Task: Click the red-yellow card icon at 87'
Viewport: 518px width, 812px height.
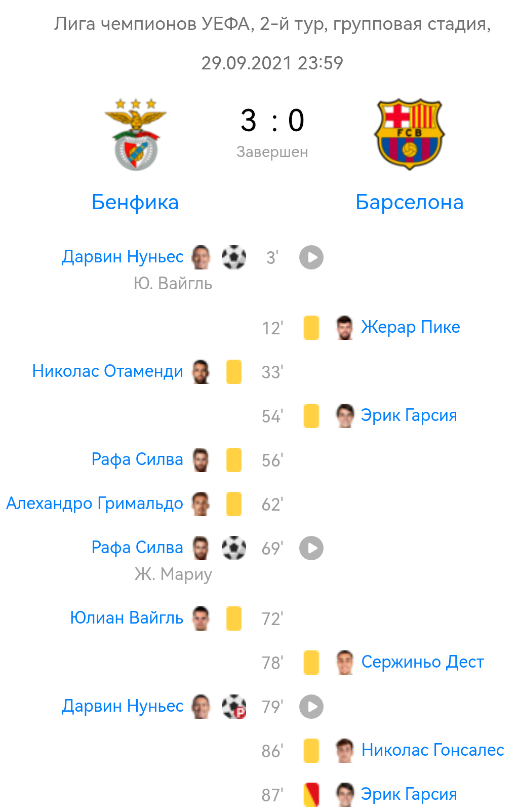Action: (x=311, y=795)
